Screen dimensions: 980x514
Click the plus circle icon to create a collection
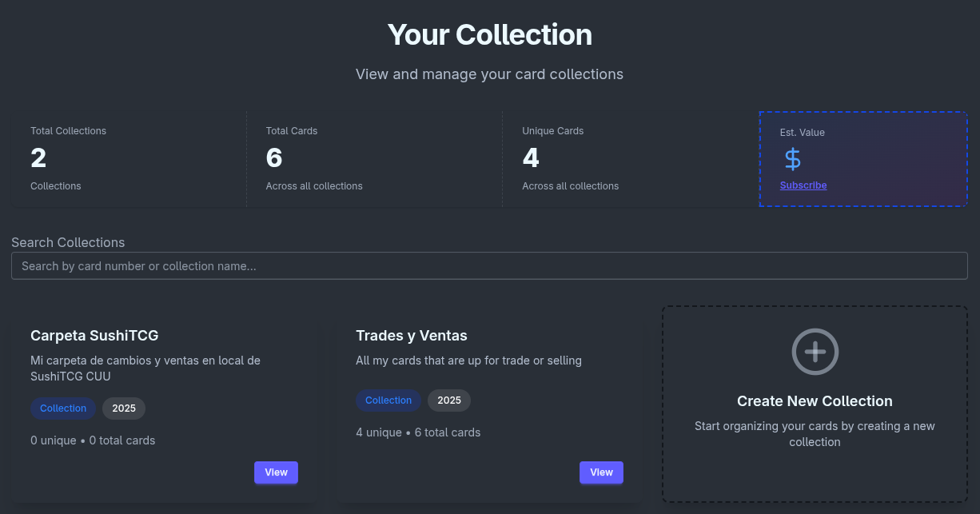(815, 351)
